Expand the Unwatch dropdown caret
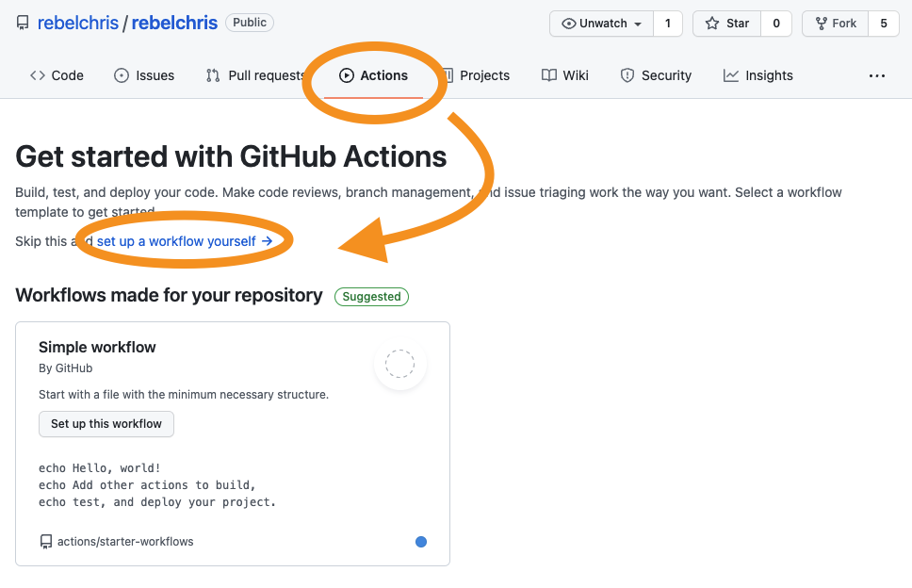The image size is (912, 588). pos(638,24)
